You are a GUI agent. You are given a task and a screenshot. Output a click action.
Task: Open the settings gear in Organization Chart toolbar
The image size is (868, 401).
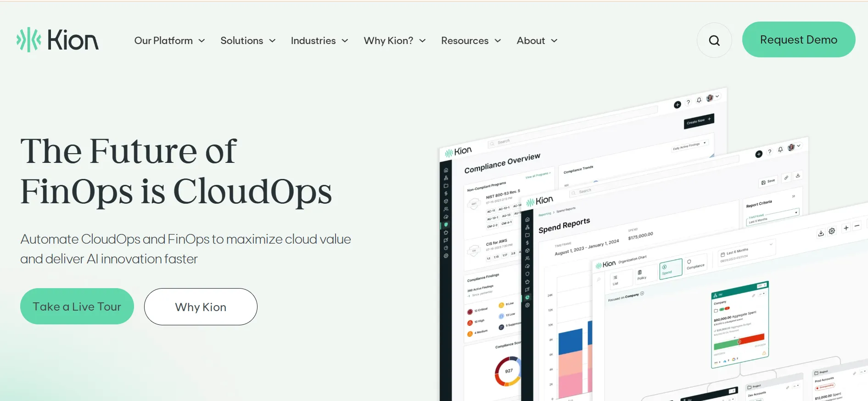(x=832, y=231)
